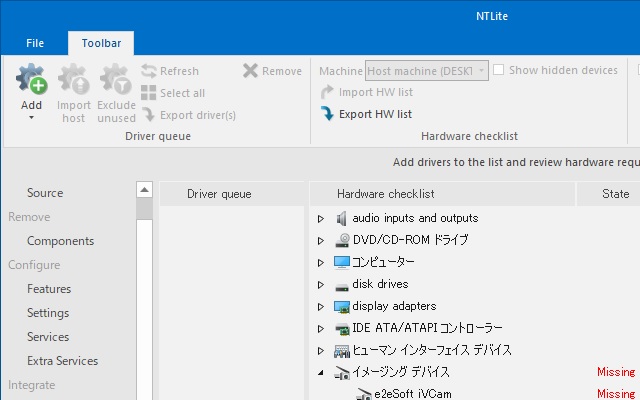This screenshot has height=400, width=640.
Task: Collapse the イメージング デバイス node
Action: point(321,372)
